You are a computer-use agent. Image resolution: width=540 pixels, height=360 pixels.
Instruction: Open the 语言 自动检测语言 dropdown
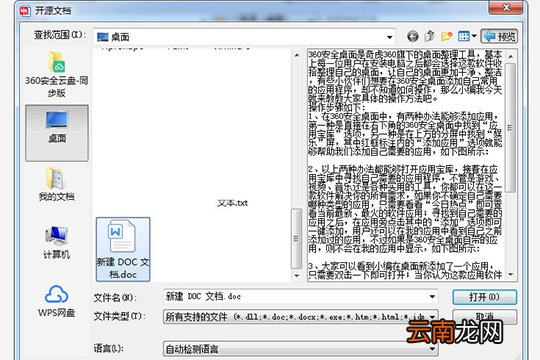click(301, 349)
